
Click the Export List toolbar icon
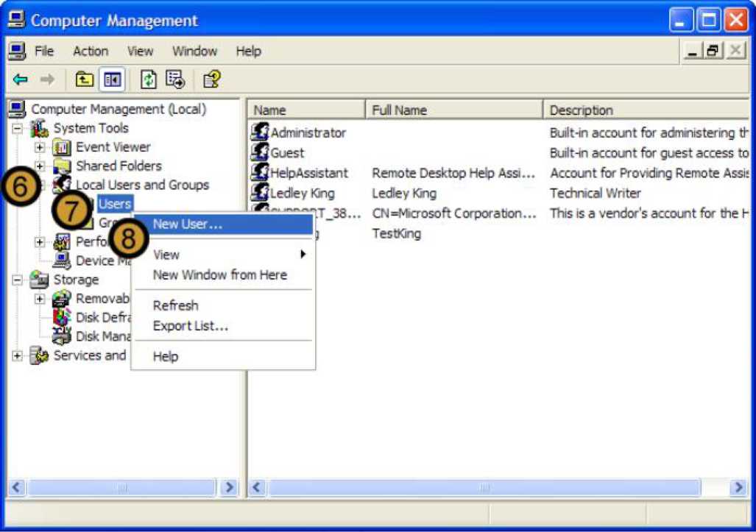(x=174, y=79)
